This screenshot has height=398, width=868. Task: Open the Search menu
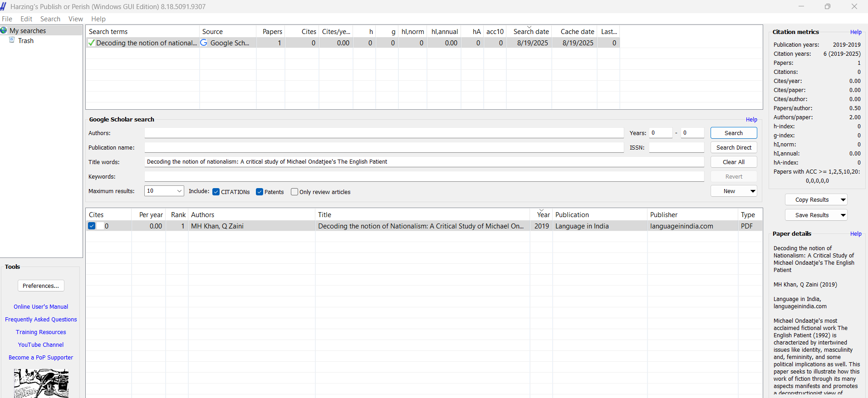50,19
